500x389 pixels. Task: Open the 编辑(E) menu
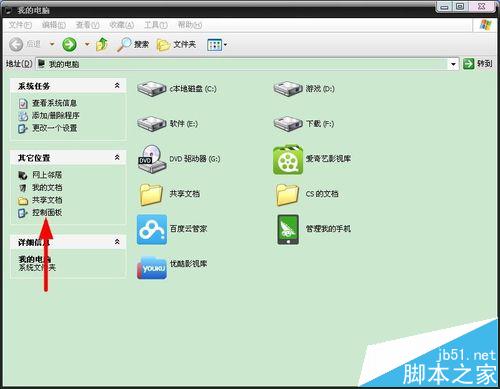[x=54, y=25]
